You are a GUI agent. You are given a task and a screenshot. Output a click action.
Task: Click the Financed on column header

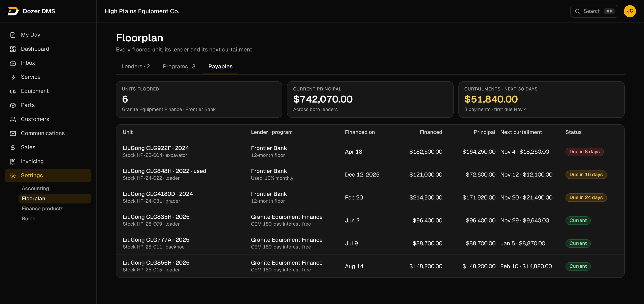(x=360, y=132)
